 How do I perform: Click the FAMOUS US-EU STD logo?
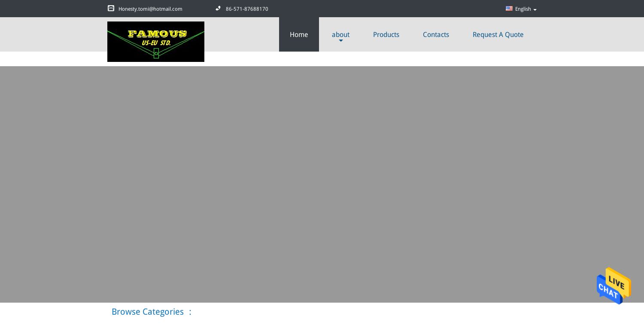[x=155, y=42]
